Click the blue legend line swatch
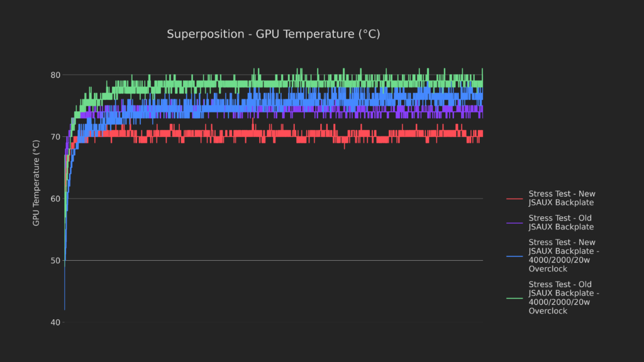The width and height of the screenshot is (644, 362). coord(514,256)
